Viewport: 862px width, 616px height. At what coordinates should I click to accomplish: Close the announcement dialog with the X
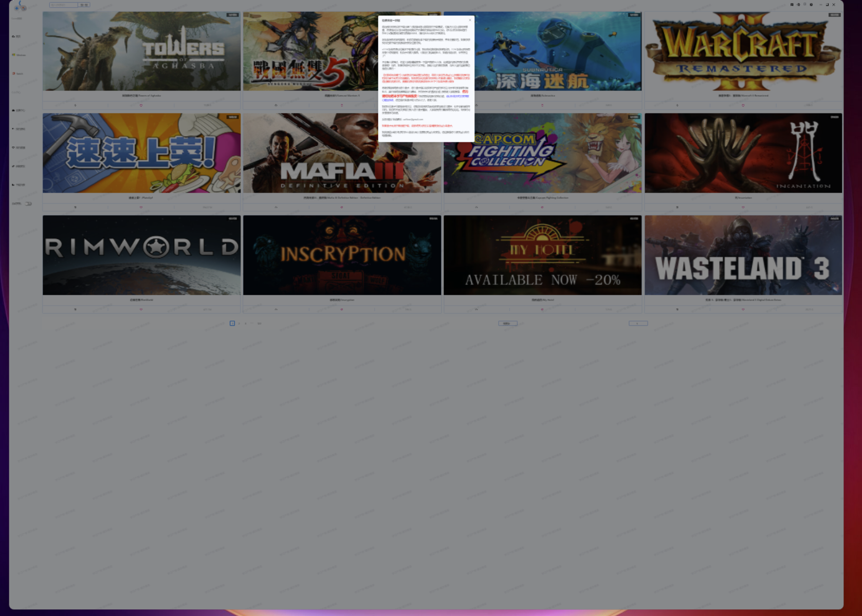tap(470, 20)
